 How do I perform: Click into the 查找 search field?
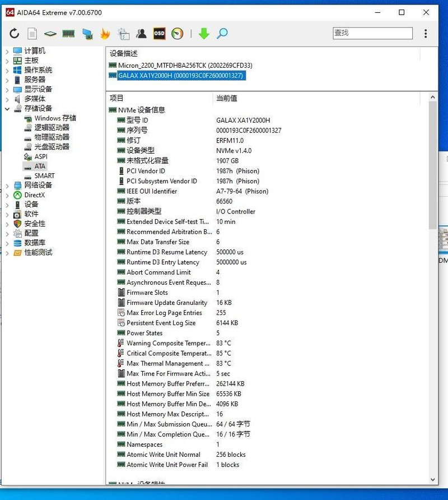[x=372, y=33]
